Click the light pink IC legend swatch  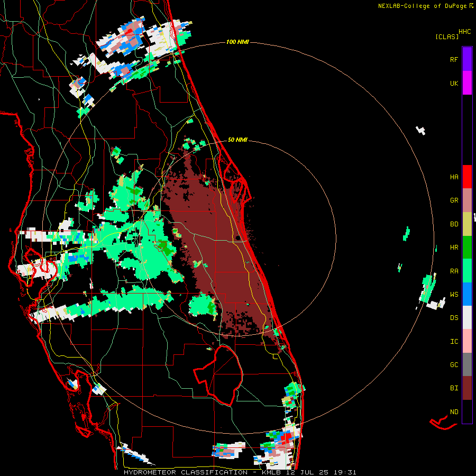click(467, 341)
